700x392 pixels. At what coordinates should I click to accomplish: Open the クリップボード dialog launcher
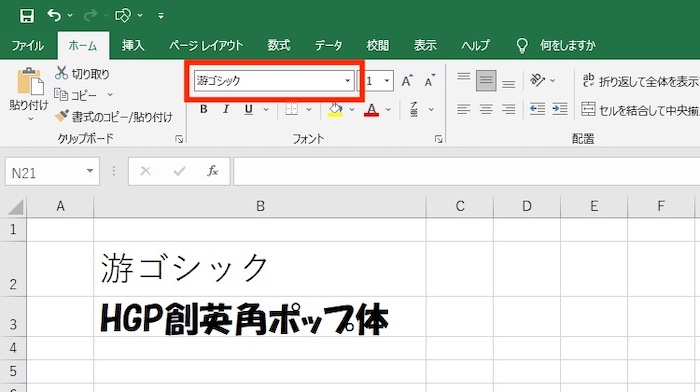pyautogui.click(x=179, y=139)
